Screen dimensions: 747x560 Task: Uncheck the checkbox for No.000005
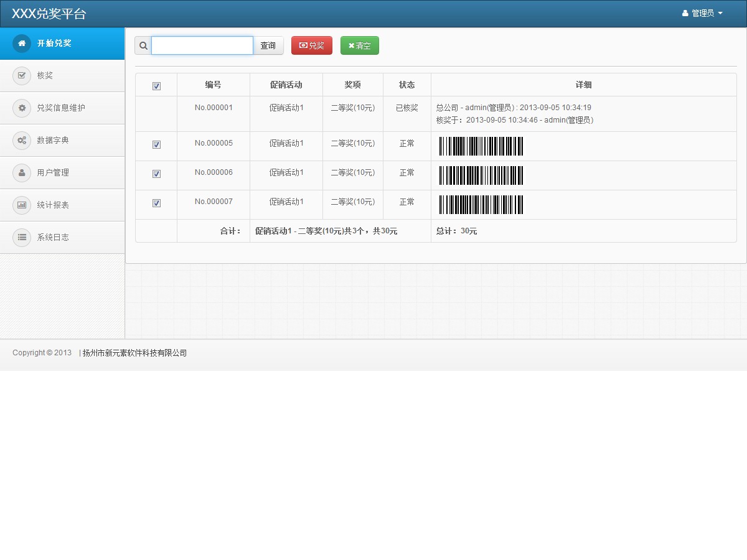coord(156,145)
